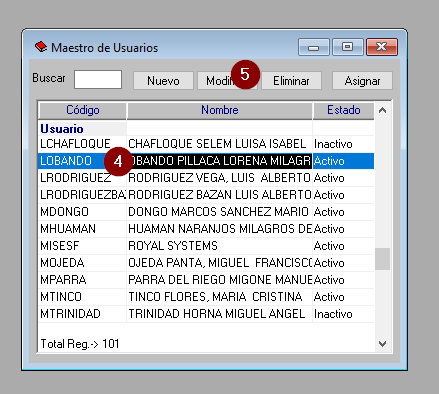439x394 pixels.
Task: Click name CHAFLOQUE SELEM LUISA ISABEL
Action: point(217,144)
